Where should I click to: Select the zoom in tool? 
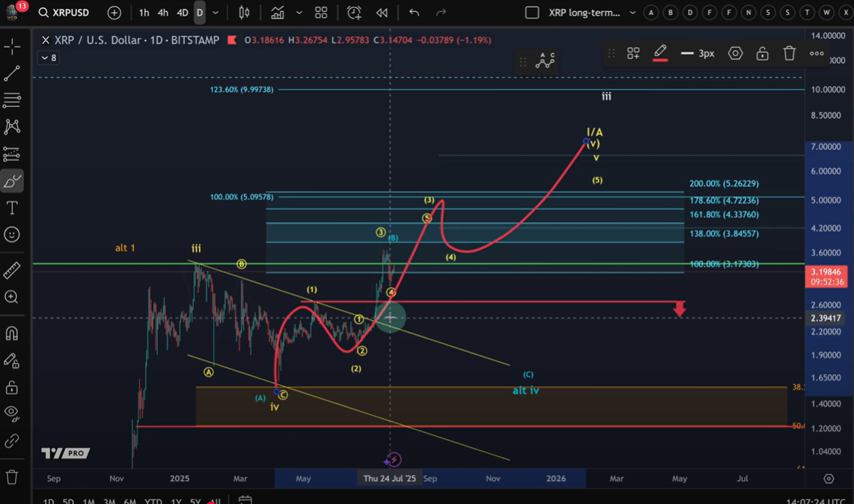pyautogui.click(x=12, y=297)
